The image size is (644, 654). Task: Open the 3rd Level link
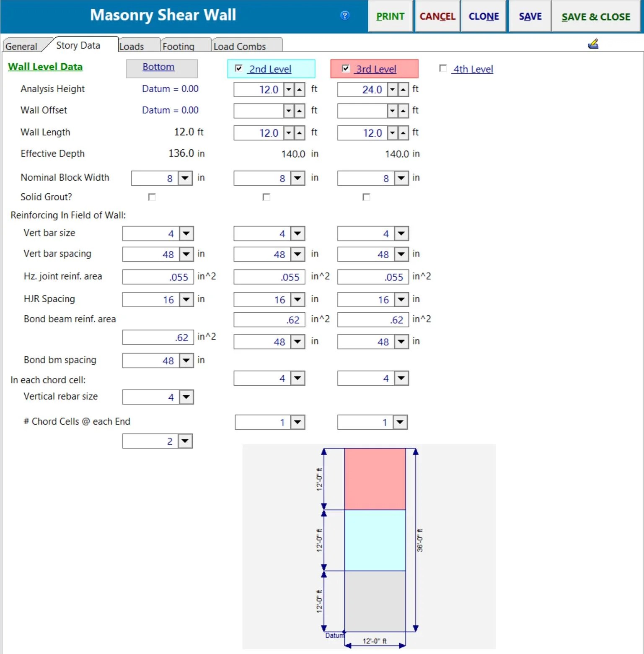376,69
